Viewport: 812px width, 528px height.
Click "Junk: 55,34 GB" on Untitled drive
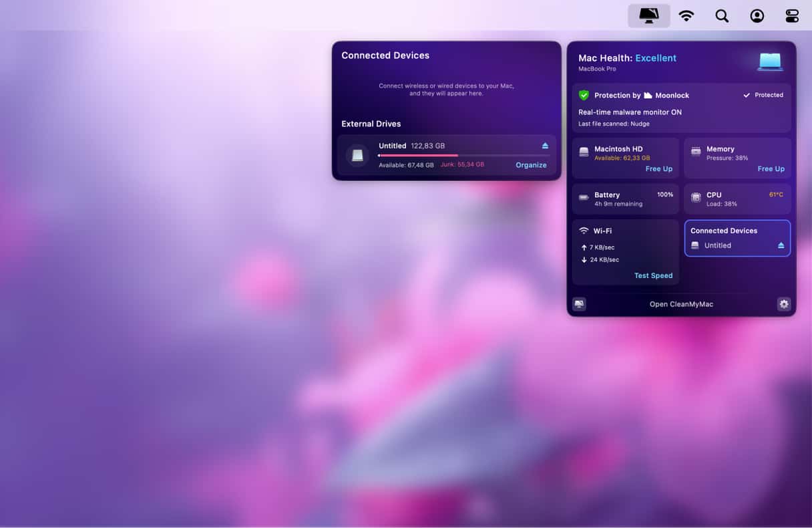point(462,164)
